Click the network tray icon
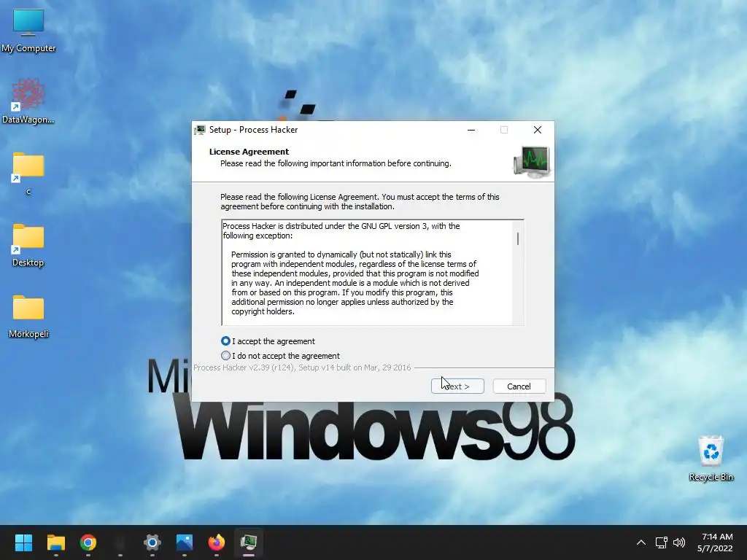The image size is (747, 560). [661, 542]
